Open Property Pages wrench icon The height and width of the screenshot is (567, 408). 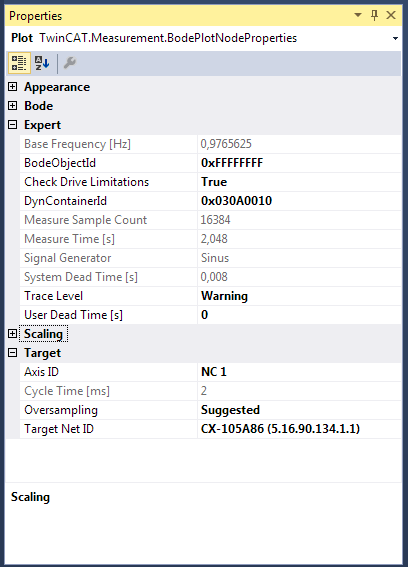coord(69,63)
